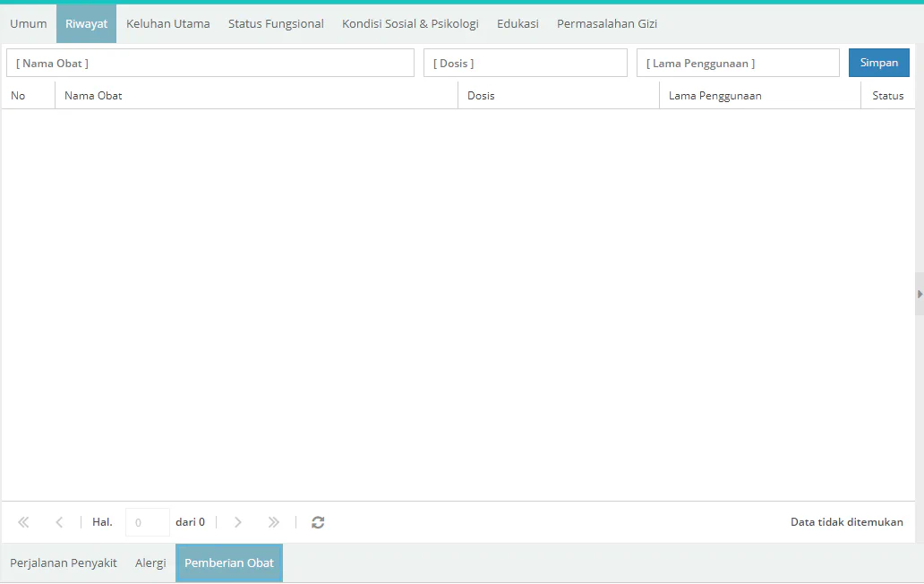Sort by Lama Penggunaan column header

(760, 96)
